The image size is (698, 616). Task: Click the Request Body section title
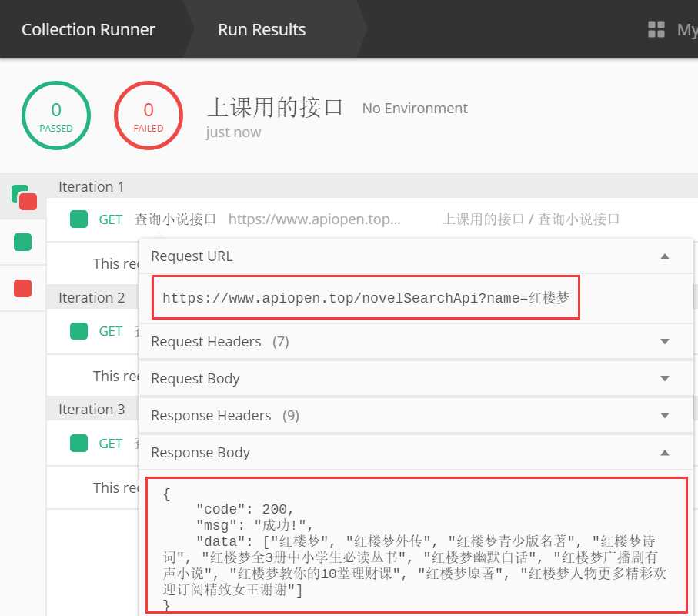point(195,379)
